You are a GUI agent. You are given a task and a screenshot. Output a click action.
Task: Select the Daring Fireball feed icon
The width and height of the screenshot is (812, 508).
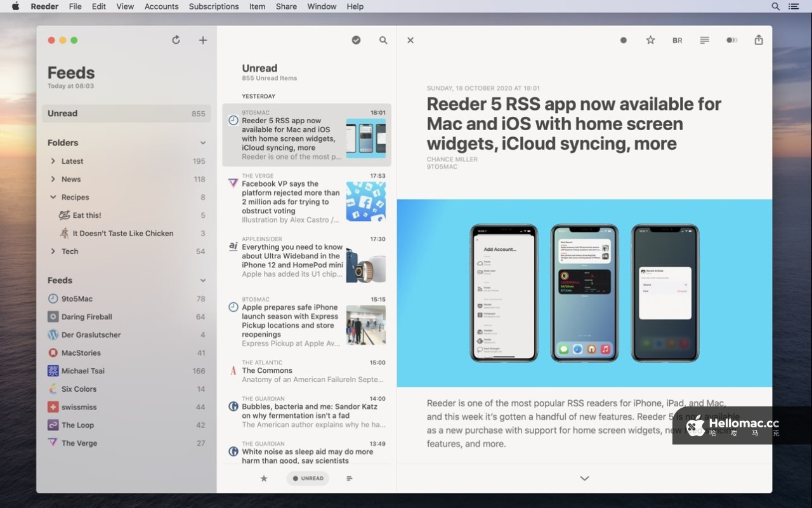[x=53, y=317]
